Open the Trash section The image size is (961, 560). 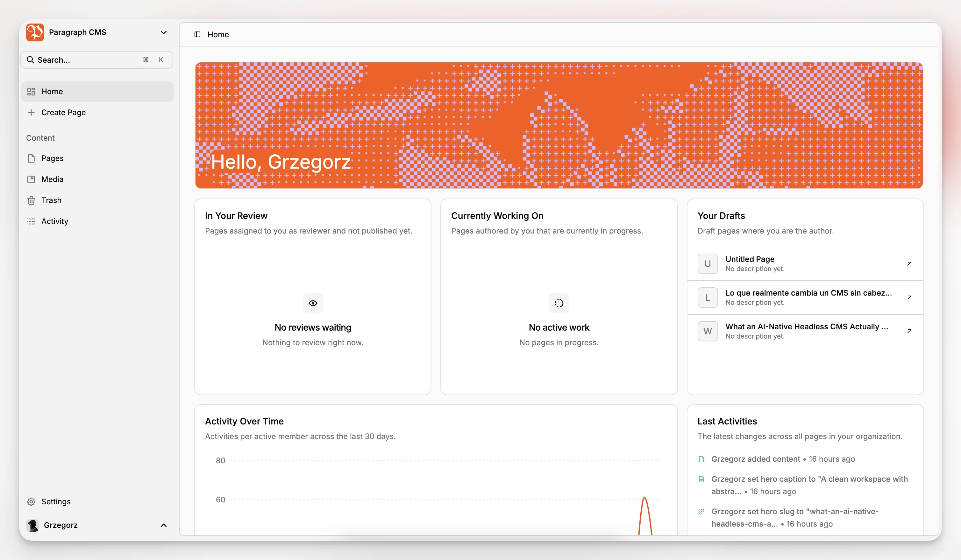pyautogui.click(x=97, y=200)
